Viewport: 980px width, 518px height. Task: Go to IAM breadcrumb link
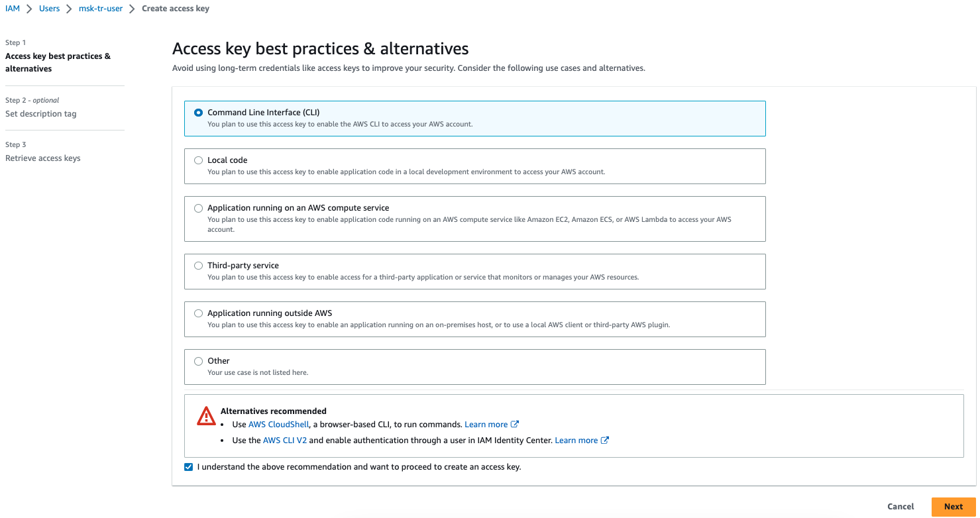[13, 9]
